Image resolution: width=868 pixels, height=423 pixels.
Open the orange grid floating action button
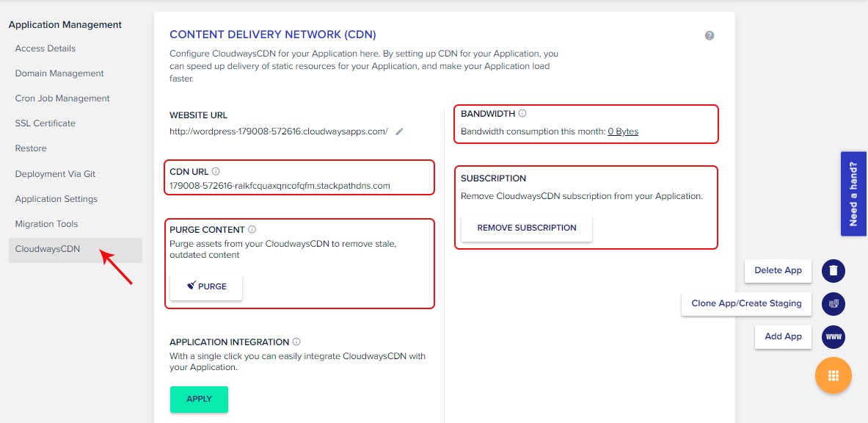pyautogui.click(x=833, y=375)
